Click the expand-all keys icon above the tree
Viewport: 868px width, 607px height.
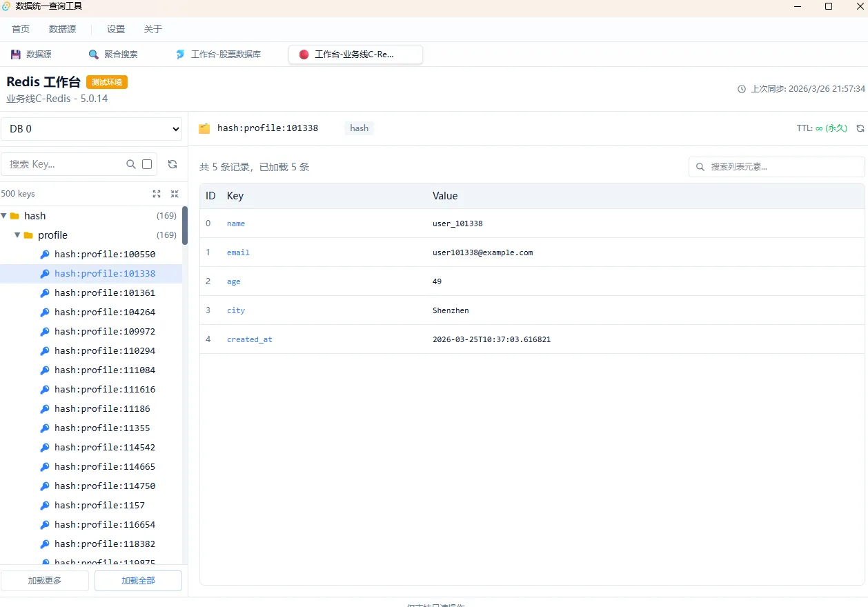coord(156,194)
